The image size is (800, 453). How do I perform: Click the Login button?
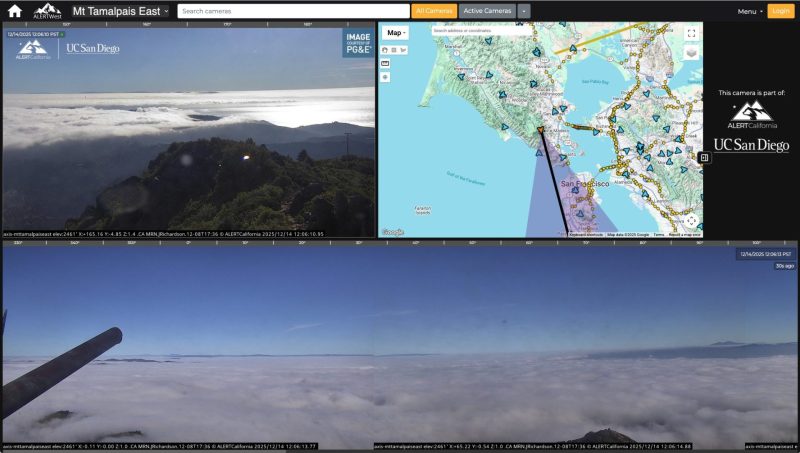(x=780, y=11)
